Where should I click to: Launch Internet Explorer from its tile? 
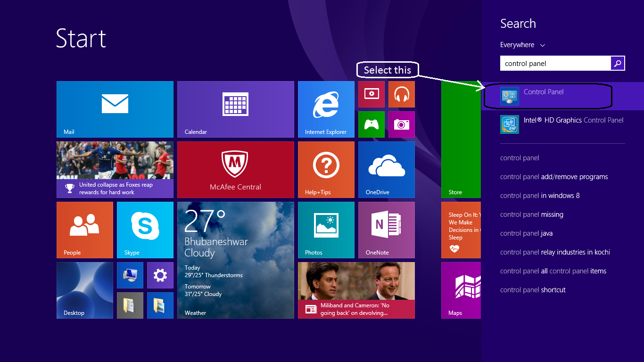[326, 109]
